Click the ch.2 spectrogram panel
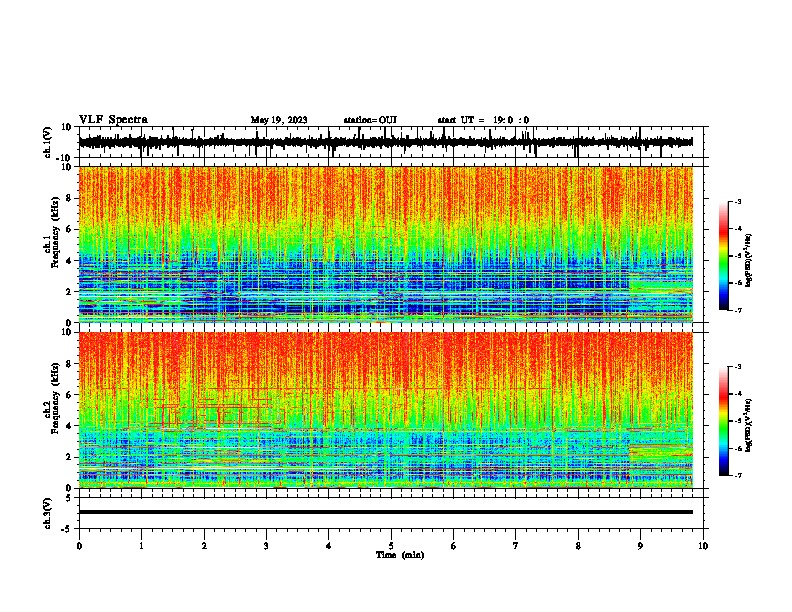 click(385, 410)
